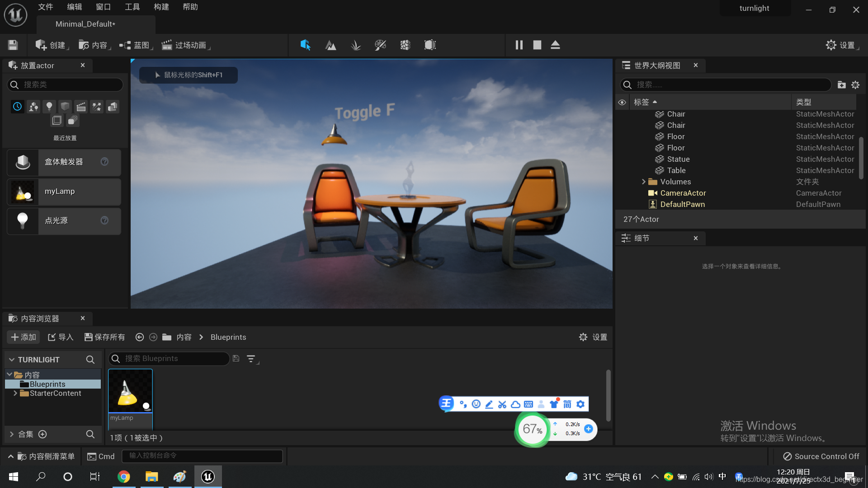Viewport: 868px width, 488px height.
Task: Select the landscape sculpt tool icon
Action: [x=330, y=45]
